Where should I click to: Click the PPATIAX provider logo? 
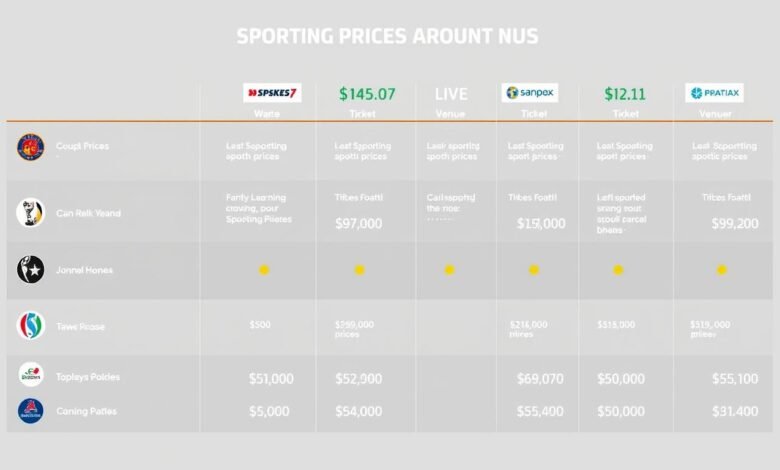[x=714, y=93]
